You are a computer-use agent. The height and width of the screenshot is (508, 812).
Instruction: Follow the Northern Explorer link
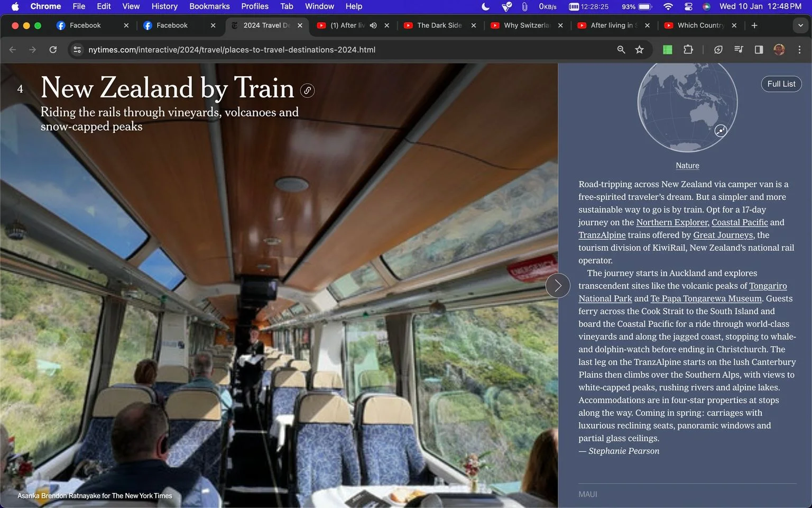672,222
